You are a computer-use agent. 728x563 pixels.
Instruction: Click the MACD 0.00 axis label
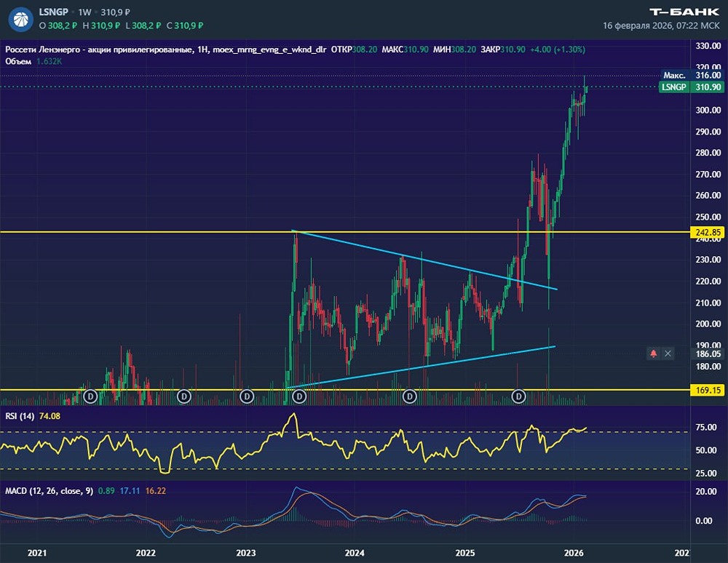pyautogui.click(x=704, y=522)
